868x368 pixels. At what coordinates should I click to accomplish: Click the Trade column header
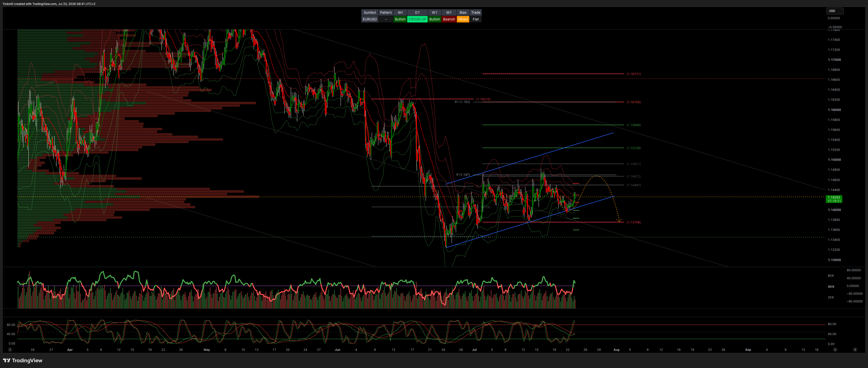tap(476, 12)
